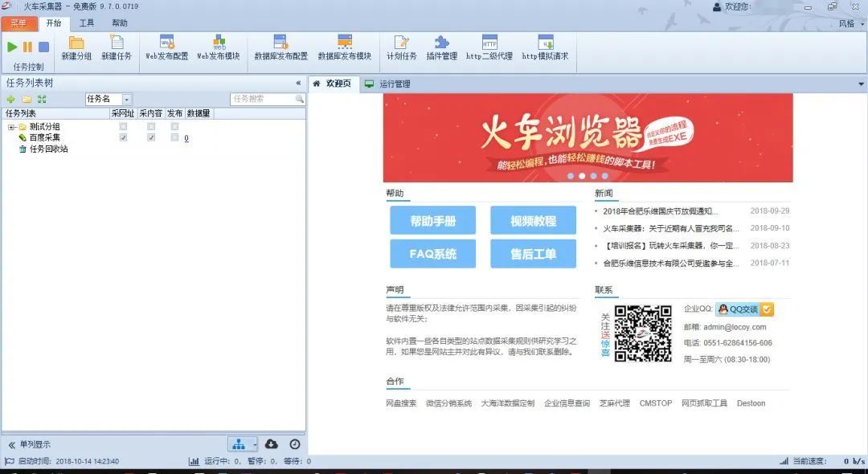Open the 风格 style dropdown
The height and width of the screenshot is (474, 868).
coord(850,24)
